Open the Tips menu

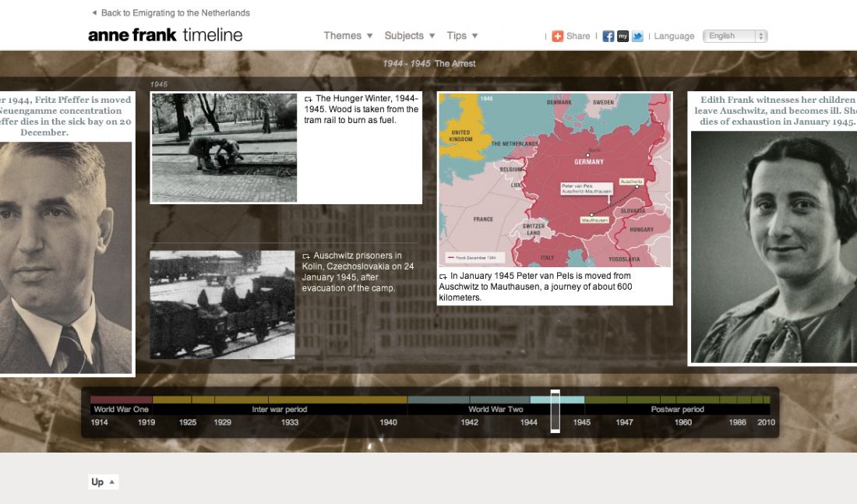[x=461, y=35]
